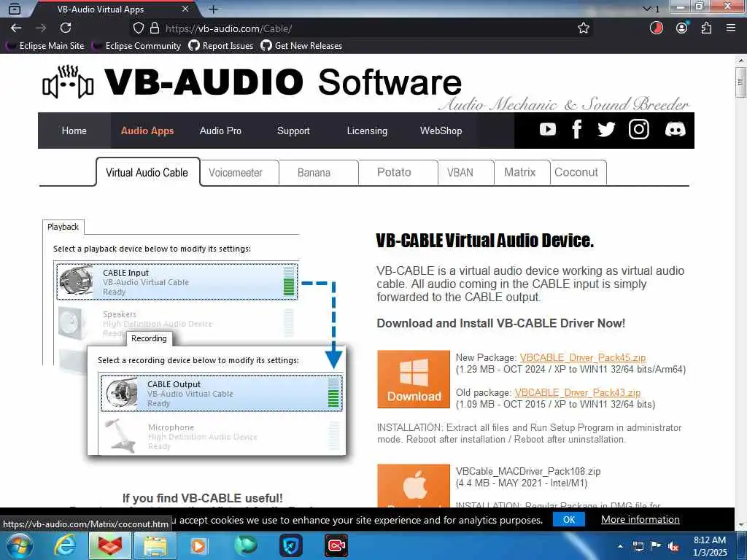Click the Eclipse Main Site bookmark
Image resolution: width=747 pixels, height=560 pixels.
(x=44, y=46)
